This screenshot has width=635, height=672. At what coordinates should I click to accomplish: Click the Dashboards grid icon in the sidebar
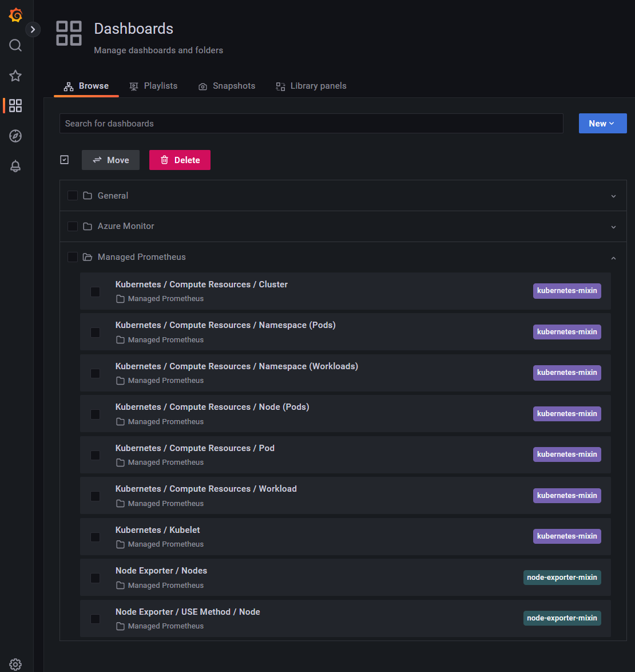click(15, 105)
